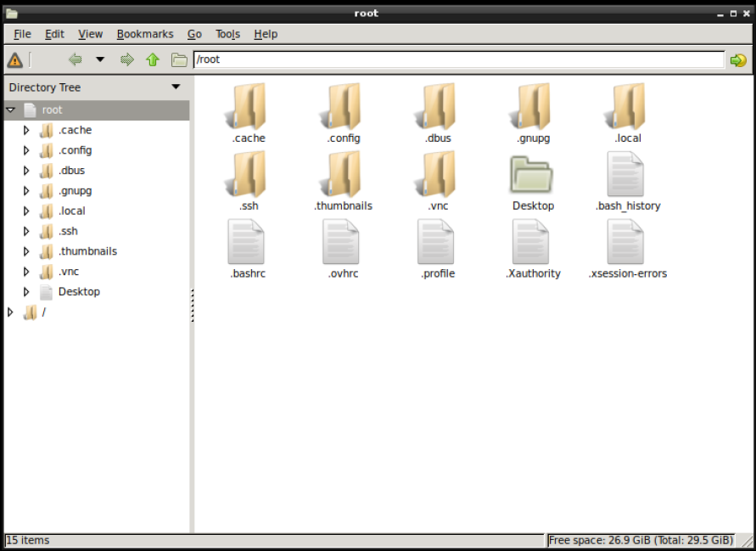This screenshot has height=551, width=756.
Task: Click the side pane splitter handle dots
Action: click(x=192, y=305)
